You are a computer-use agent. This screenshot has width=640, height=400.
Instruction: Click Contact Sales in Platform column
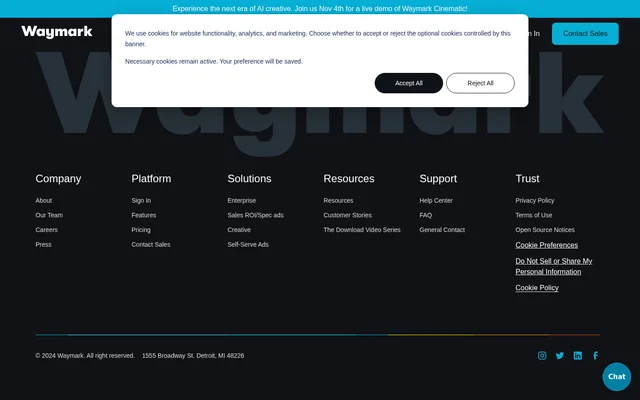[151, 244]
